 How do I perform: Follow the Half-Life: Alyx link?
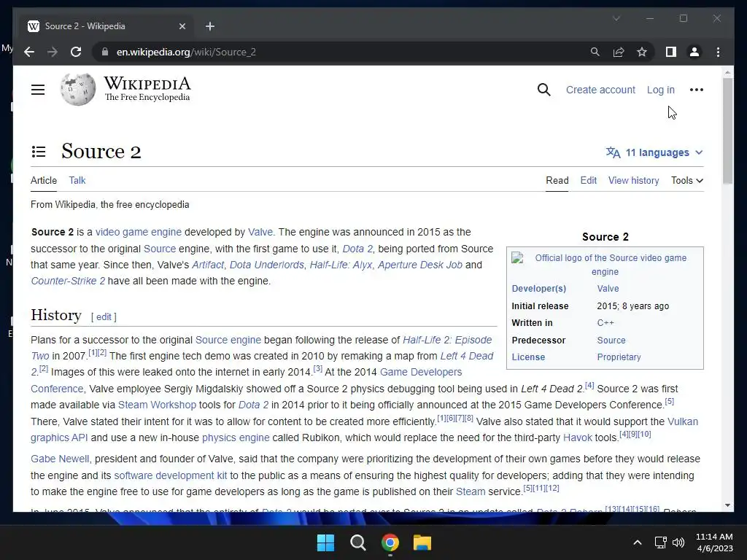coord(341,265)
